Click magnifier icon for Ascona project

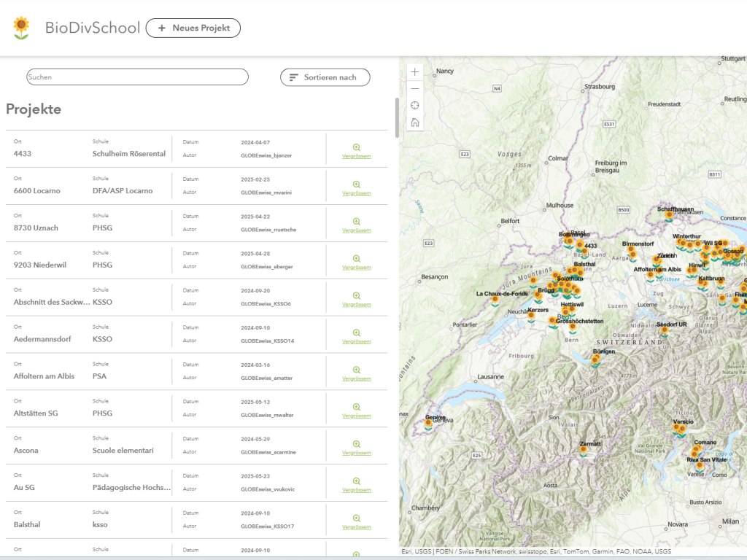point(357,444)
